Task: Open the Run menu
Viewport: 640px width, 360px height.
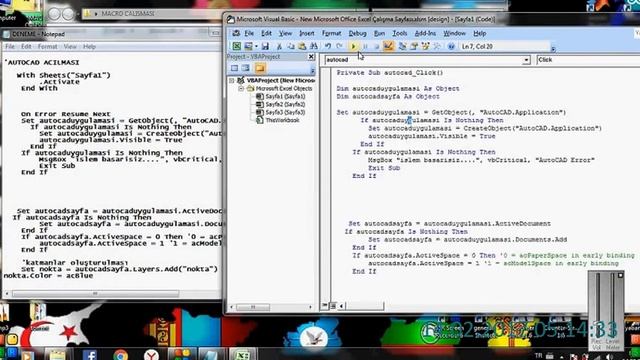Action: pyautogui.click(x=379, y=33)
